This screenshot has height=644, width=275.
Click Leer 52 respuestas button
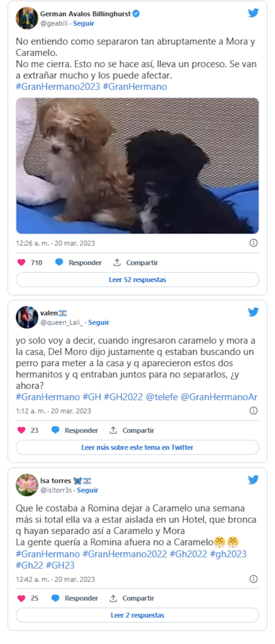pos(137,280)
